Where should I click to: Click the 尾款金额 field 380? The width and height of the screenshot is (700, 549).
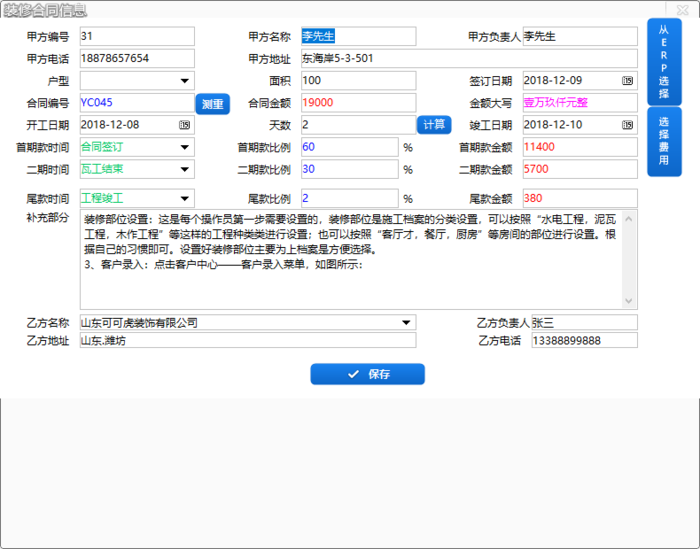tap(580, 199)
